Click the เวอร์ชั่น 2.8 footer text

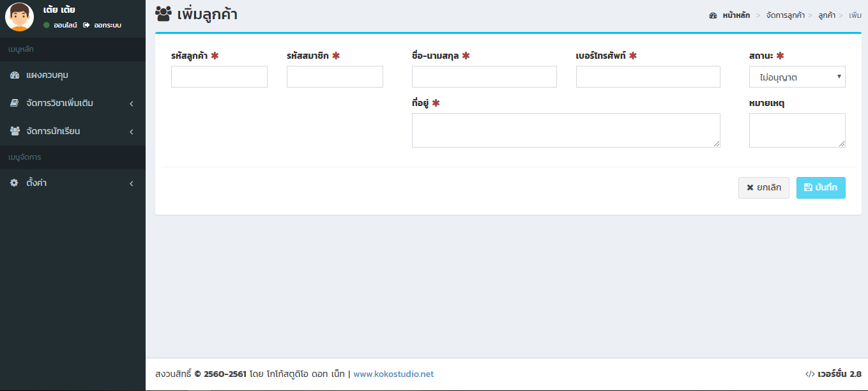click(839, 374)
